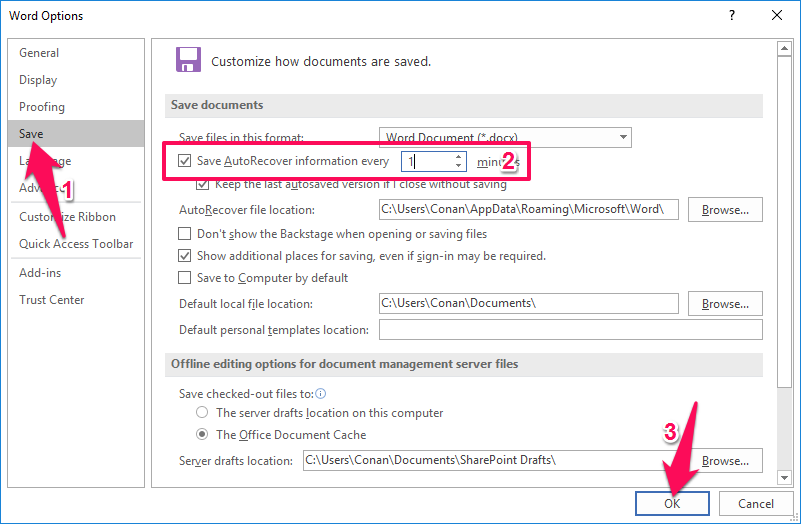The height and width of the screenshot is (524, 801).
Task: Click the Help question mark icon
Action: [x=732, y=15]
